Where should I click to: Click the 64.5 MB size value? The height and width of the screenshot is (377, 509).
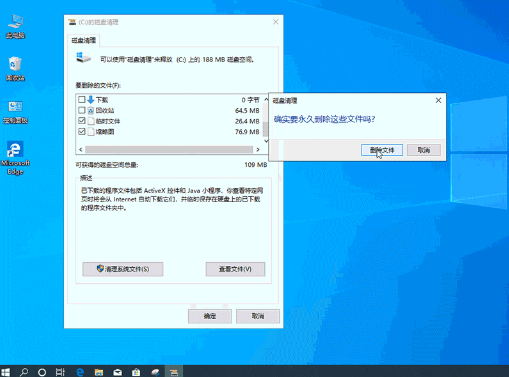(247, 110)
